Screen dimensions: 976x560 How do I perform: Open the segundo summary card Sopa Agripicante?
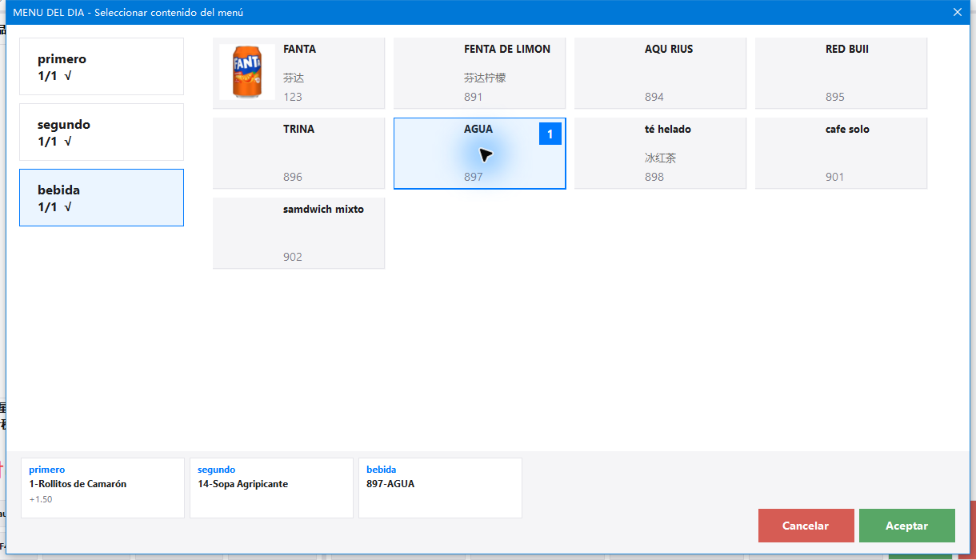click(271, 488)
